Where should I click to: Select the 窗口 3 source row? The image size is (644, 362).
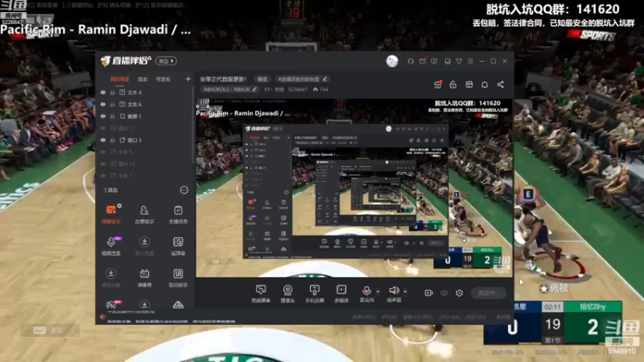pos(145,140)
